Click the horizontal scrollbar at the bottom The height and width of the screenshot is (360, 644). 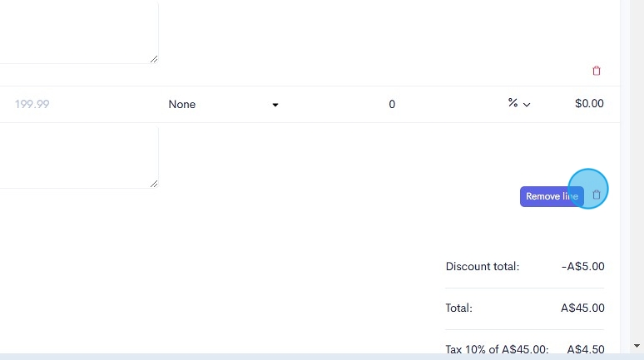pyautogui.click(x=316, y=356)
